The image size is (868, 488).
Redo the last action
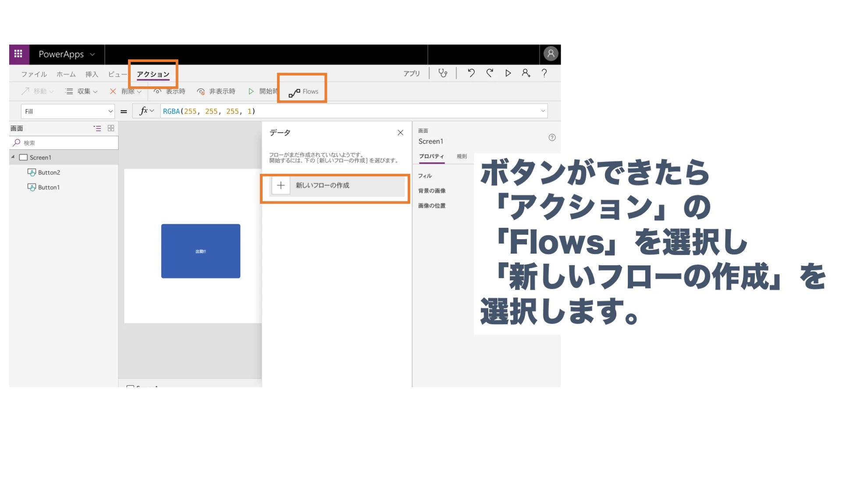(490, 73)
